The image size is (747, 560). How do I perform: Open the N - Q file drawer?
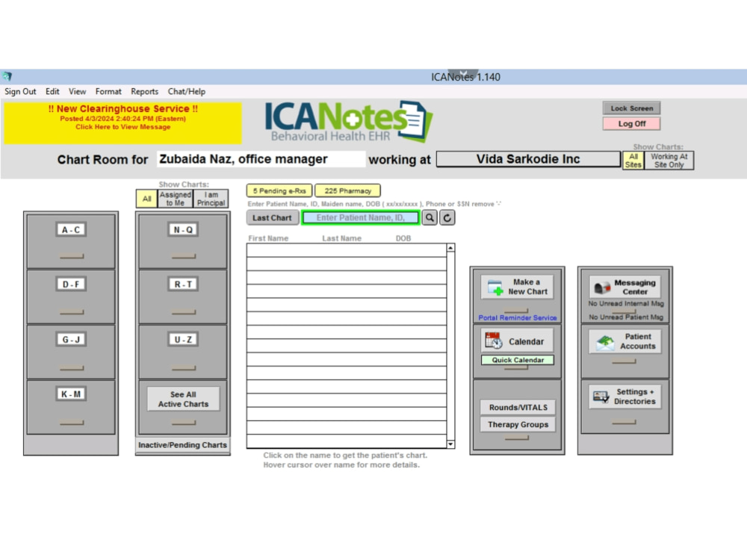pyautogui.click(x=183, y=241)
